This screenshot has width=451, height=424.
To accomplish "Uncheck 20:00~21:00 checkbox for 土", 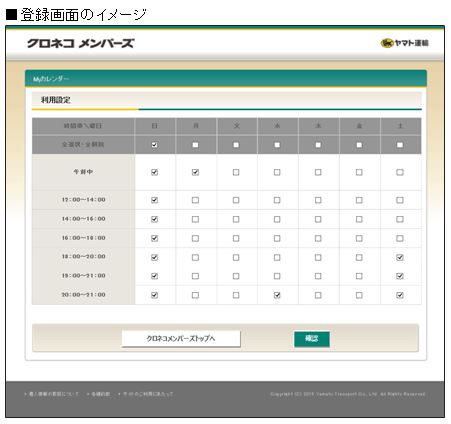I will coord(400,295).
